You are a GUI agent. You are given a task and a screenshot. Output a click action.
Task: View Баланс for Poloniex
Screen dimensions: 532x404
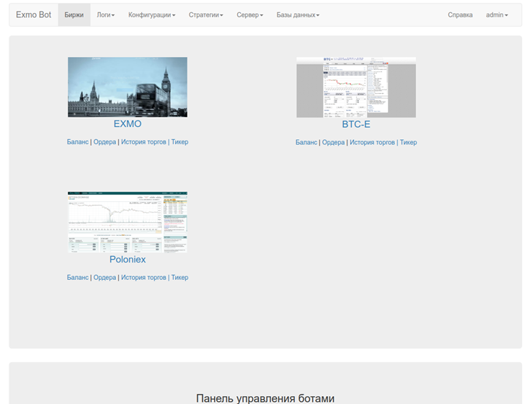(x=78, y=277)
